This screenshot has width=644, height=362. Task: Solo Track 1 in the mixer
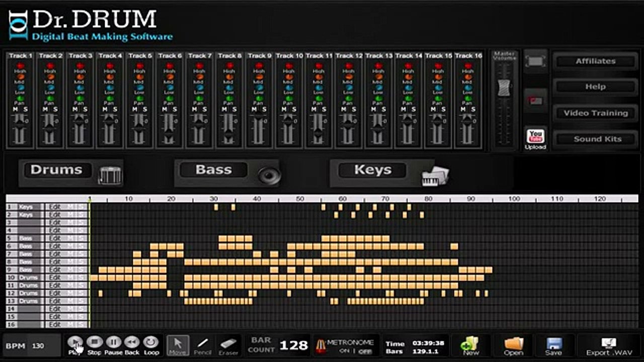[25, 109]
